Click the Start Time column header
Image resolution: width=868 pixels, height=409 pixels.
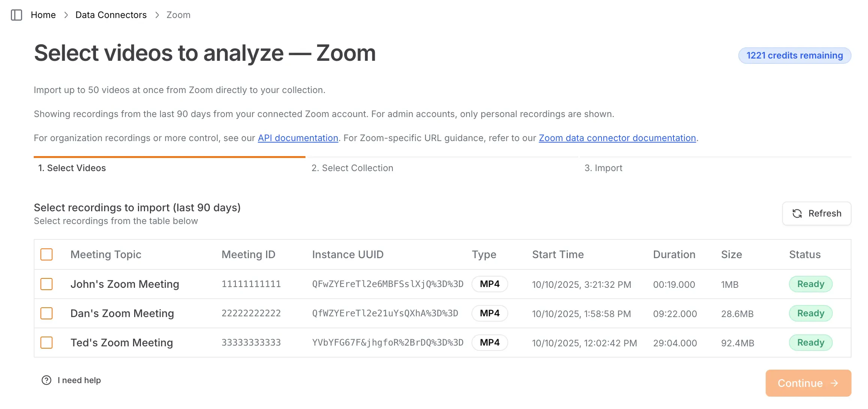point(558,254)
